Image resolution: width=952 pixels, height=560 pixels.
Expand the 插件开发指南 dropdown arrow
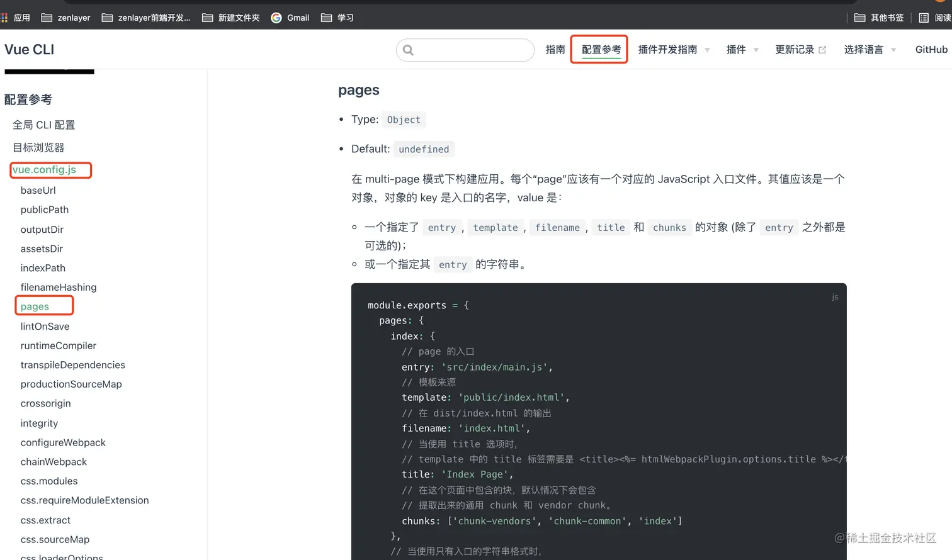pyautogui.click(x=707, y=50)
